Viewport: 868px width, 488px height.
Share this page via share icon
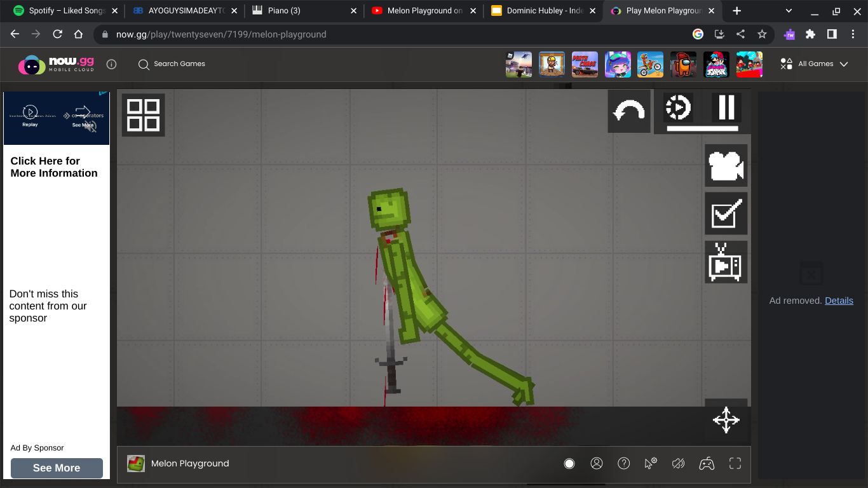(x=740, y=34)
